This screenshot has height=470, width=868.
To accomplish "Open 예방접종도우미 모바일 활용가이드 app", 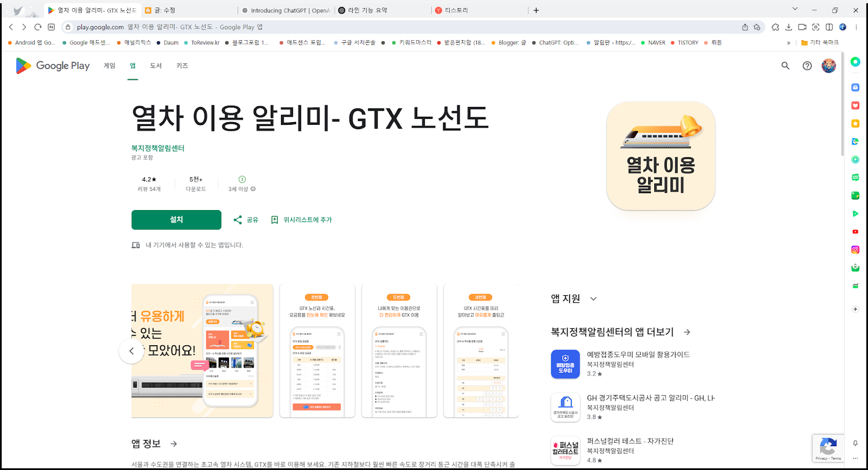I will (x=633, y=364).
